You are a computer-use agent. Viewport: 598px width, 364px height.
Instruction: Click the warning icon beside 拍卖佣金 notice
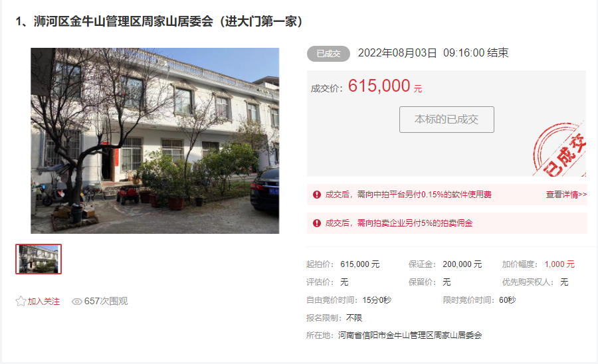[317, 223]
